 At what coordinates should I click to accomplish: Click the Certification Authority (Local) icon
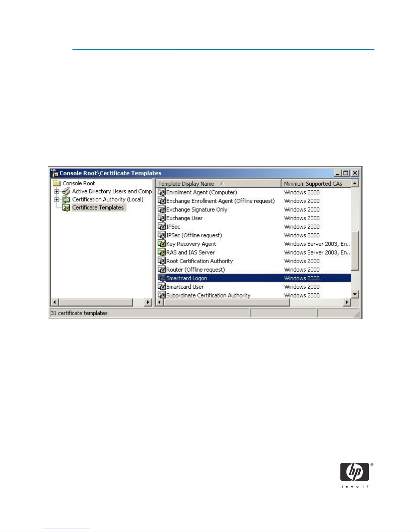(x=66, y=200)
